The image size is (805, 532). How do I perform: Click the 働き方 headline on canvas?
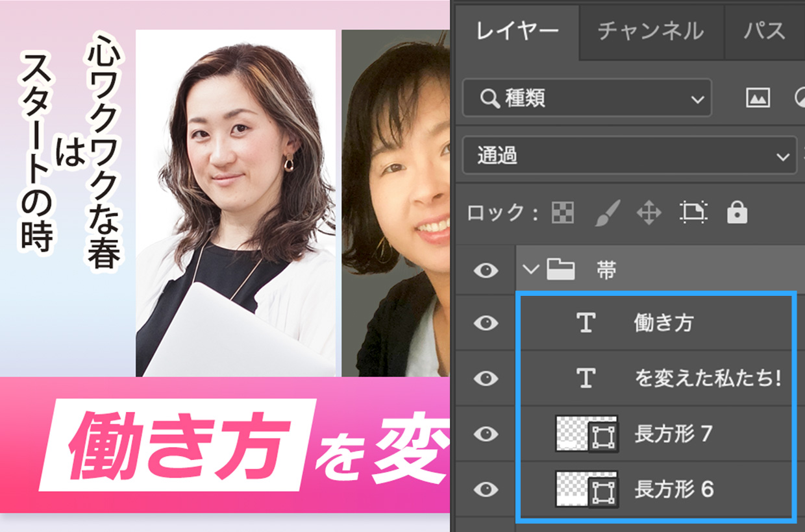[178, 444]
